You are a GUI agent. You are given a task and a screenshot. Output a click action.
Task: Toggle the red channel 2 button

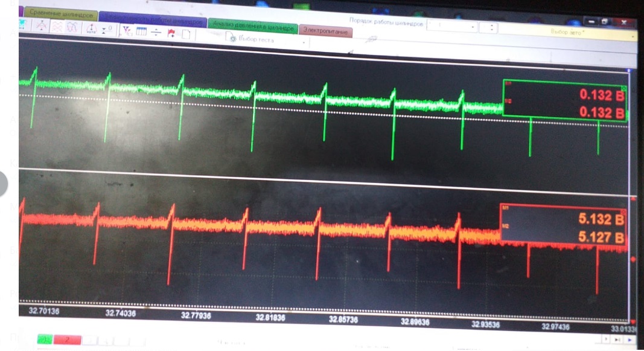68,340
